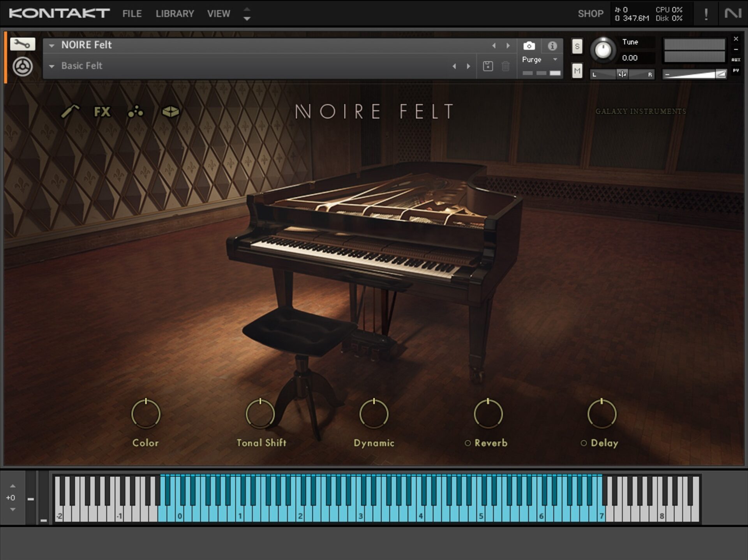Open the FX page

101,112
